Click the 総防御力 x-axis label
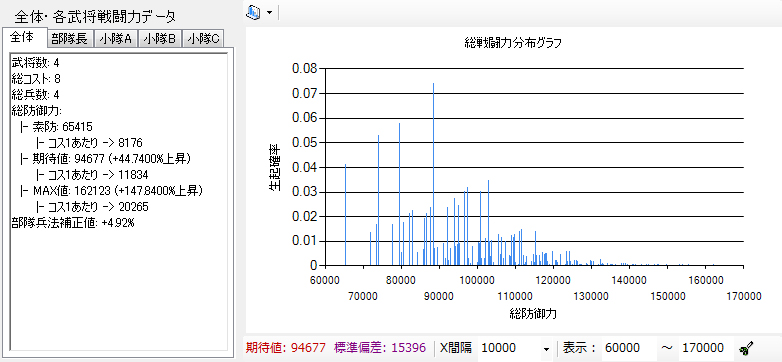782x362 pixels. pyautogui.click(x=533, y=314)
